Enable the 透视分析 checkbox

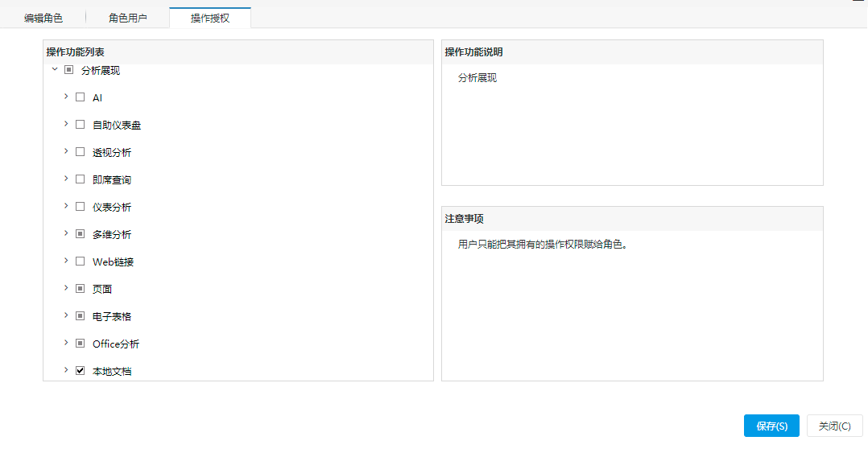point(81,151)
